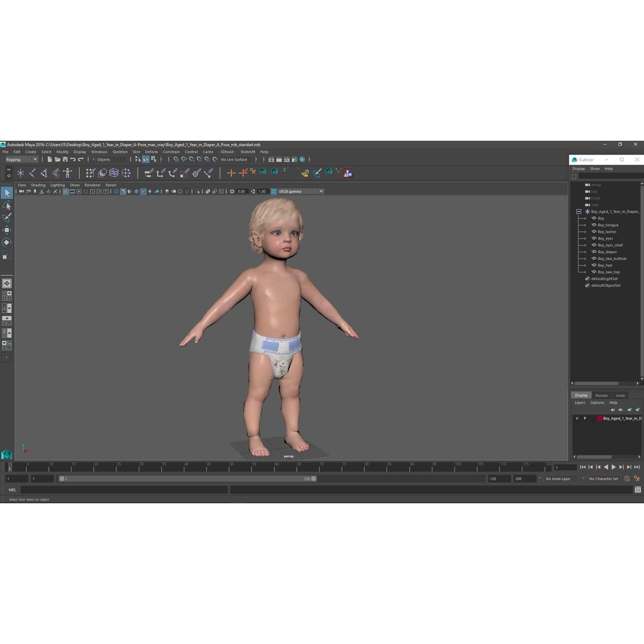
Task: Click the No Live Surface field
Action: pyautogui.click(x=236, y=159)
